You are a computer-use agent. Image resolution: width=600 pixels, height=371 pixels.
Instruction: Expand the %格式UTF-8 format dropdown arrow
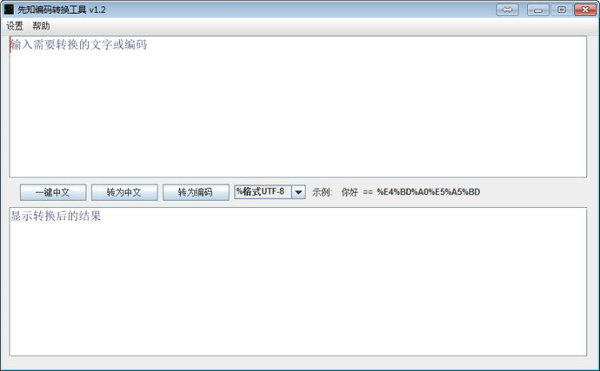pyautogui.click(x=298, y=192)
